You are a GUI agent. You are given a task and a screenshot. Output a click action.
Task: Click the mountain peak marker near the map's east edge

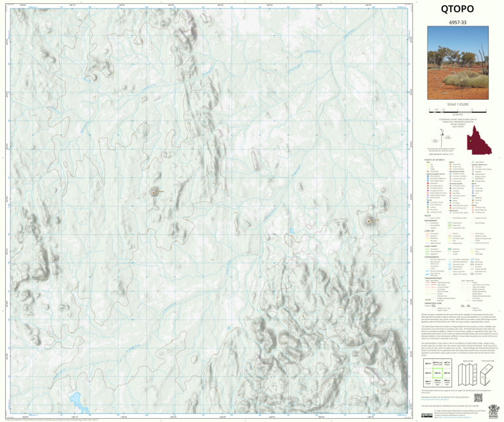click(369, 221)
